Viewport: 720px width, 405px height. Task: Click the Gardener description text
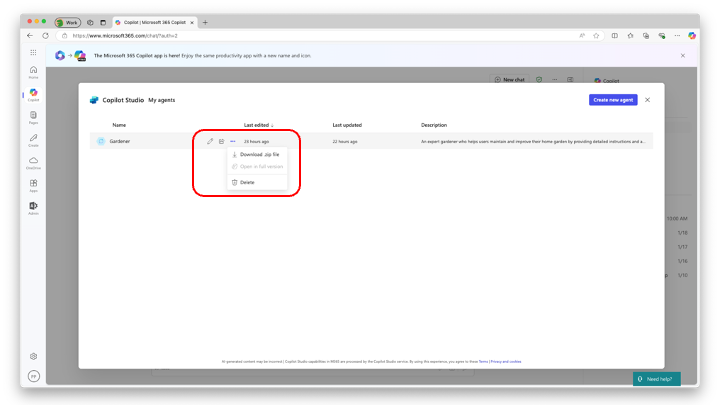[x=533, y=141]
